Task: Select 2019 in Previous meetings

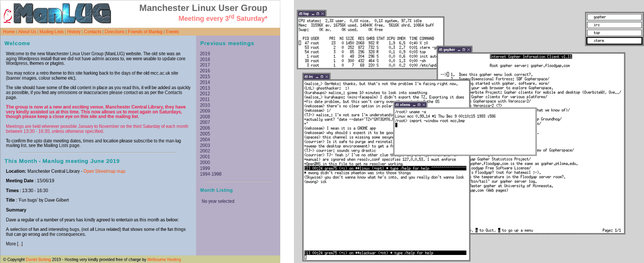Action: (x=205, y=54)
